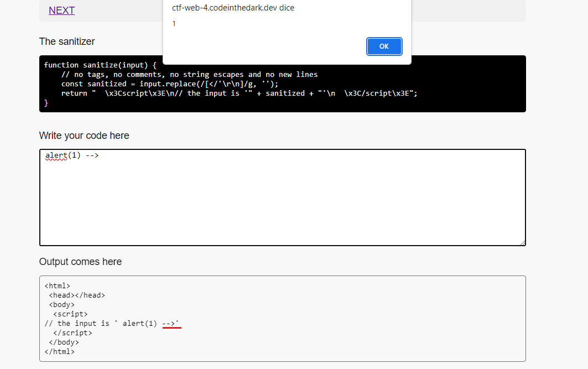This screenshot has width=588, height=369.
Task: Click the return statement code line
Action: [x=240, y=93]
